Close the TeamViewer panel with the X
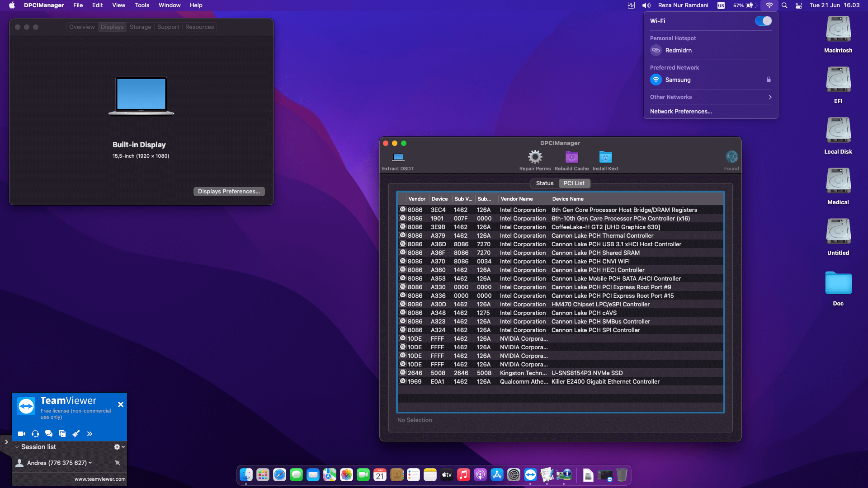The width and height of the screenshot is (868, 488). point(121,405)
